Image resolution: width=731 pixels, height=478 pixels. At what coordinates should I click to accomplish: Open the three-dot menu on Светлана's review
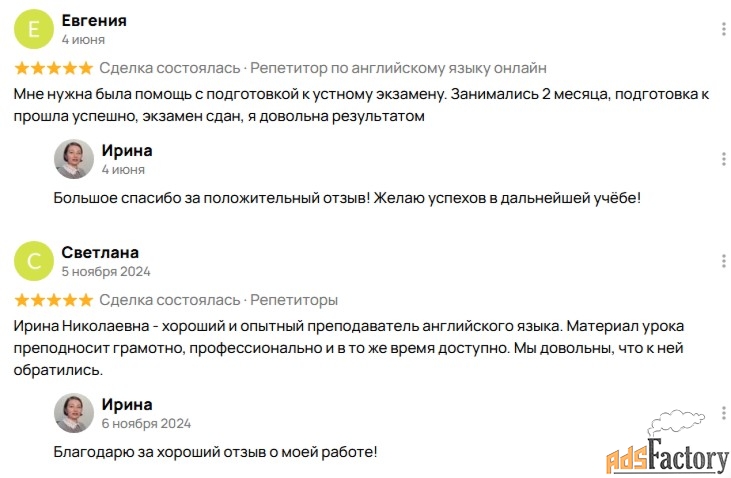pos(724,261)
